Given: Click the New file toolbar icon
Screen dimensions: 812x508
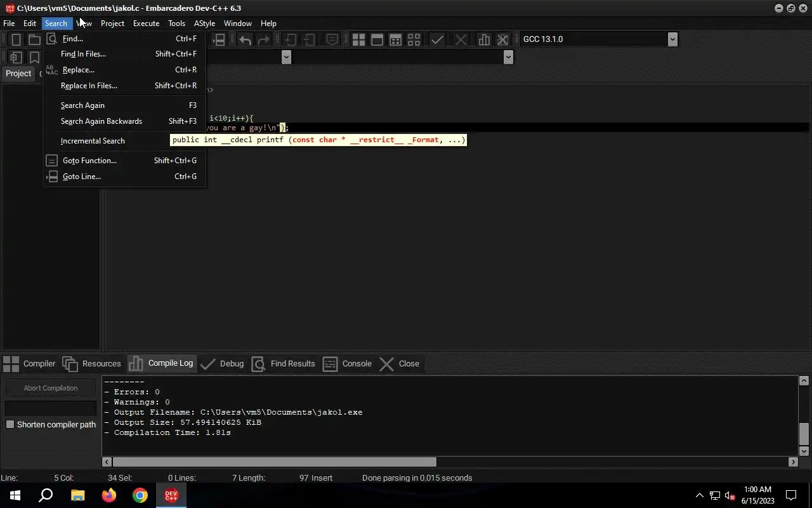Looking at the screenshot, I should [16, 39].
